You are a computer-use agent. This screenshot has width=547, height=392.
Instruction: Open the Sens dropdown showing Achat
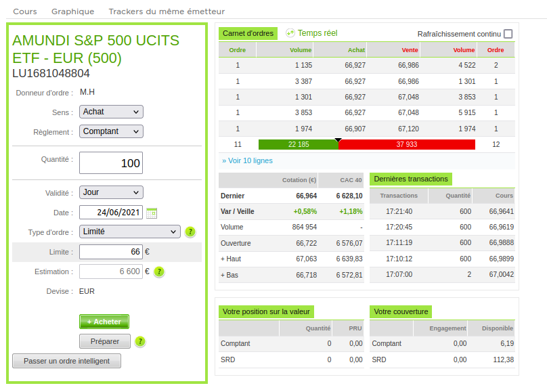tap(111, 112)
